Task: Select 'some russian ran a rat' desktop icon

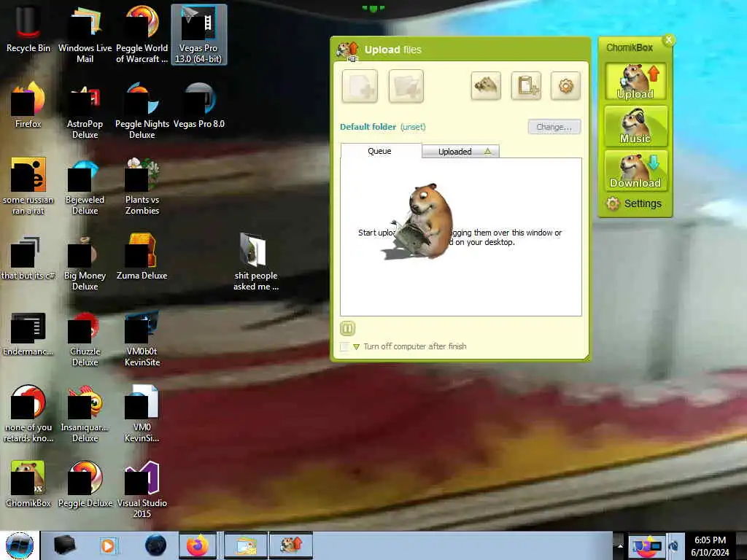Action: pyautogui.click(x=28, y=187)
